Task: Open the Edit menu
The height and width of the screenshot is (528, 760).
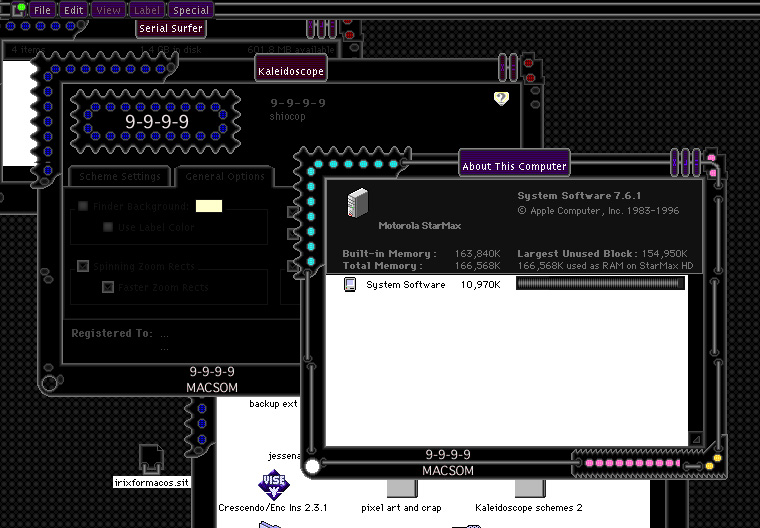Action: (73, 10)
